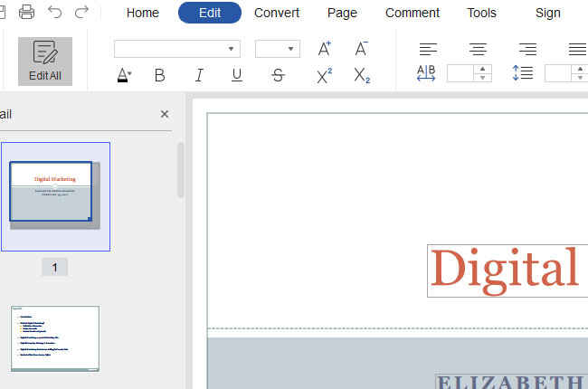
Task: Toggle strikethrough formatting
Action: [x=278, y=76]
